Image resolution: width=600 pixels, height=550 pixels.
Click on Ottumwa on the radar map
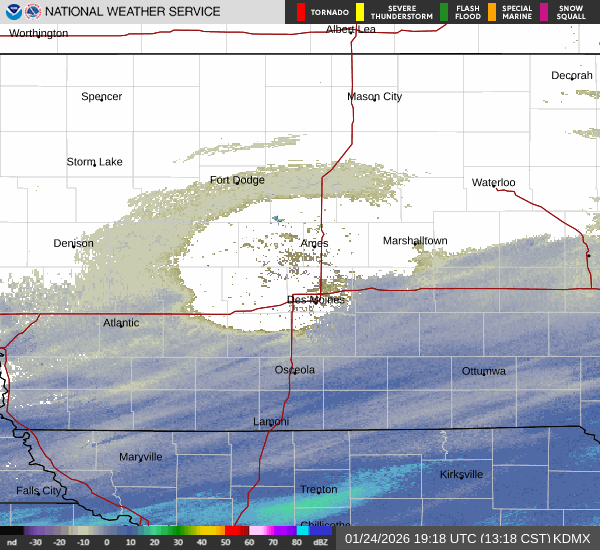tap(484, 371)
